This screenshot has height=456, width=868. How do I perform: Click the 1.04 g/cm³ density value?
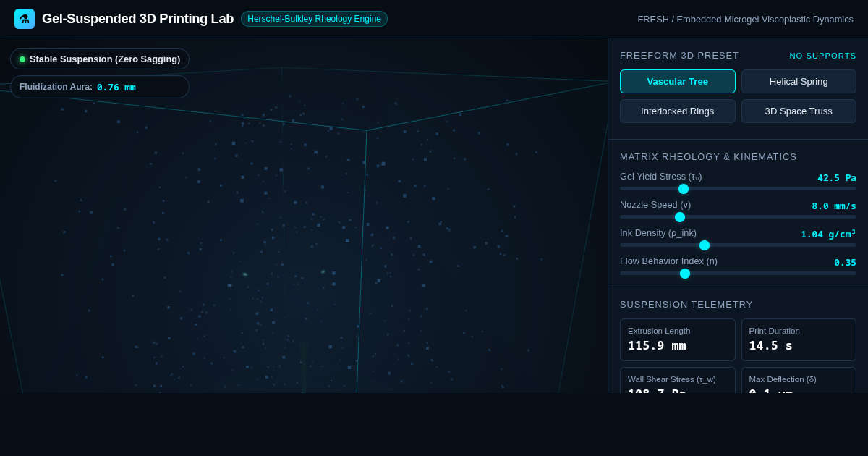click(x=828, y=234)
